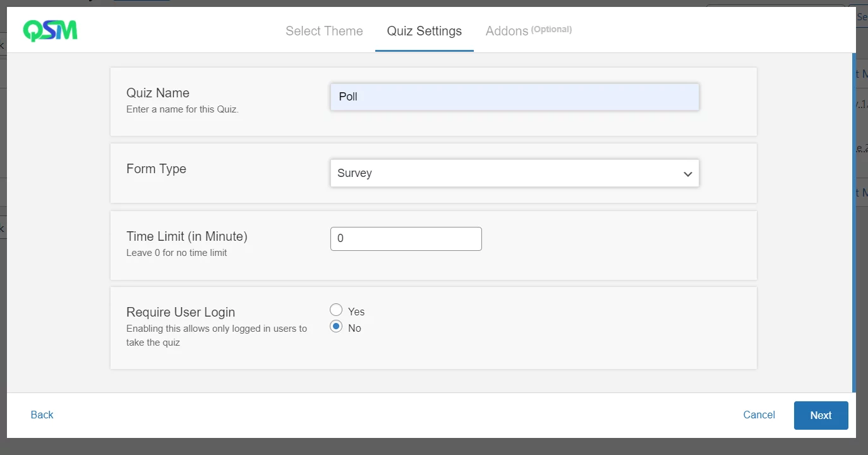Click the Cancel link
The image size is (868, 455).
click(x=759, y=415)
